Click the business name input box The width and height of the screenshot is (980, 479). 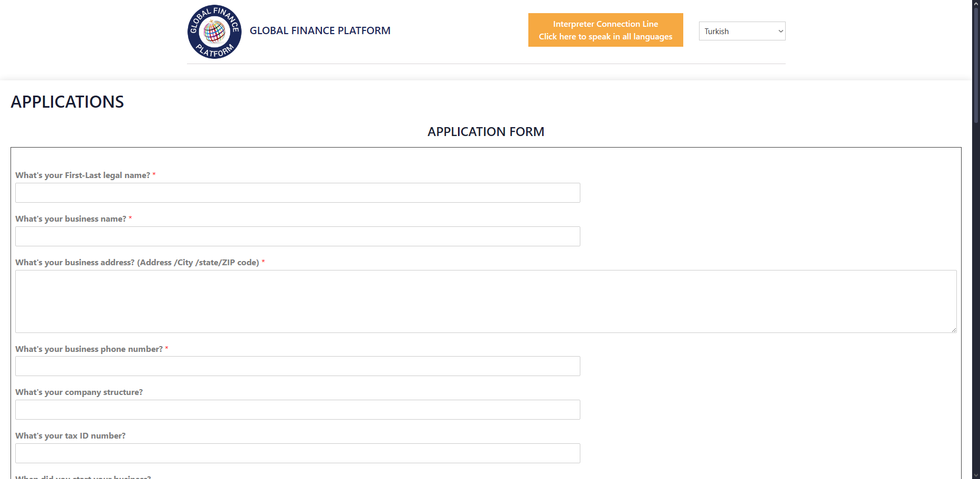297,236
